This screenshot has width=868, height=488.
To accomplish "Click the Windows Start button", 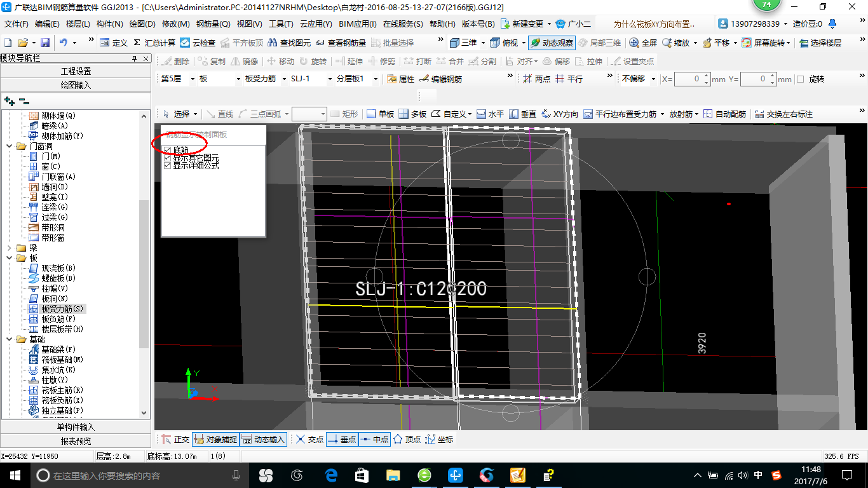I will [x=15, y=475].
